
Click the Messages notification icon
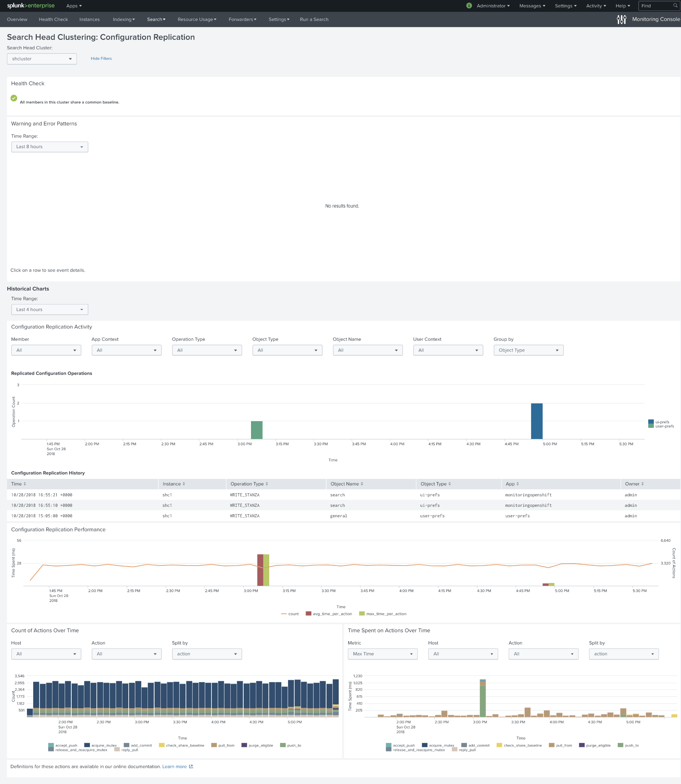point(532,5)
